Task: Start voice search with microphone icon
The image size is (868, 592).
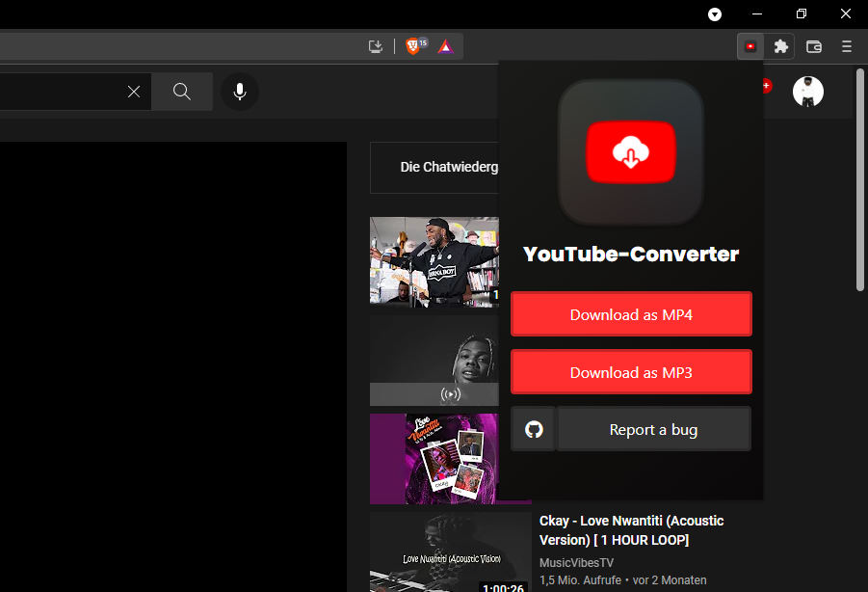Action: (x=240, y=92)
